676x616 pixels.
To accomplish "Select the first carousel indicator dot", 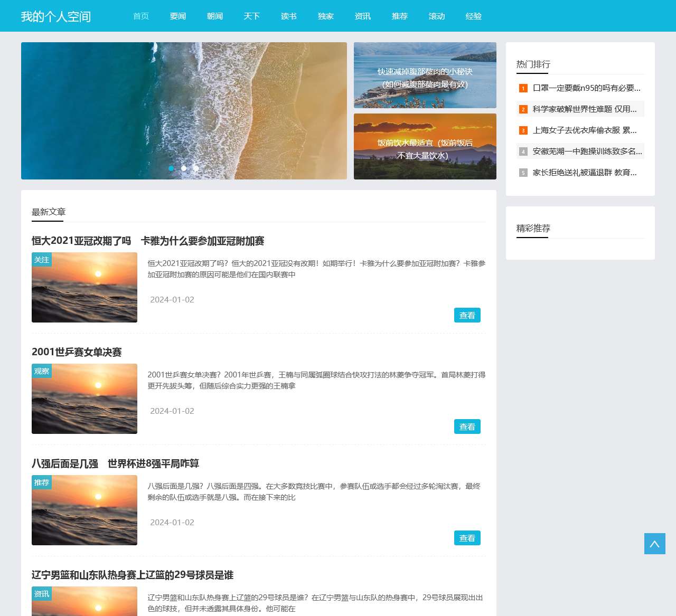I will point(171,168).
